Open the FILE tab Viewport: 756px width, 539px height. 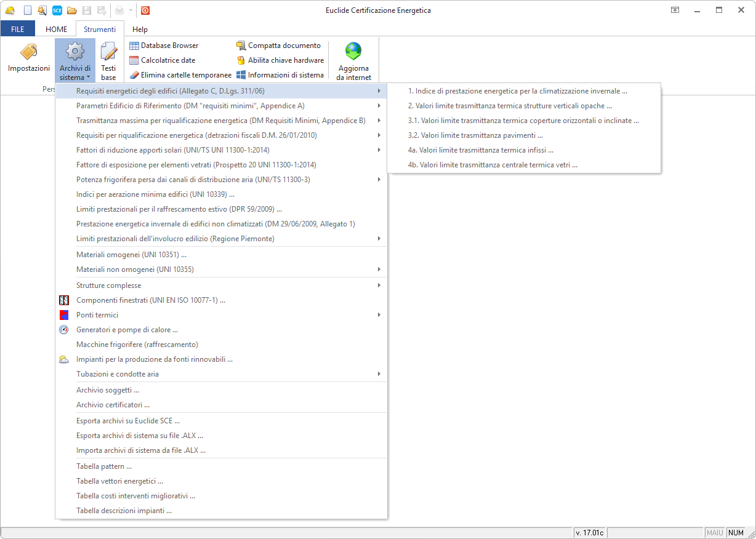[x=18, y=29]
